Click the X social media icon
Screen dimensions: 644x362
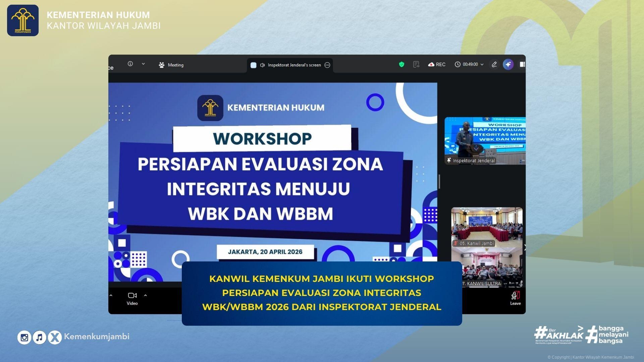point(54,337)
